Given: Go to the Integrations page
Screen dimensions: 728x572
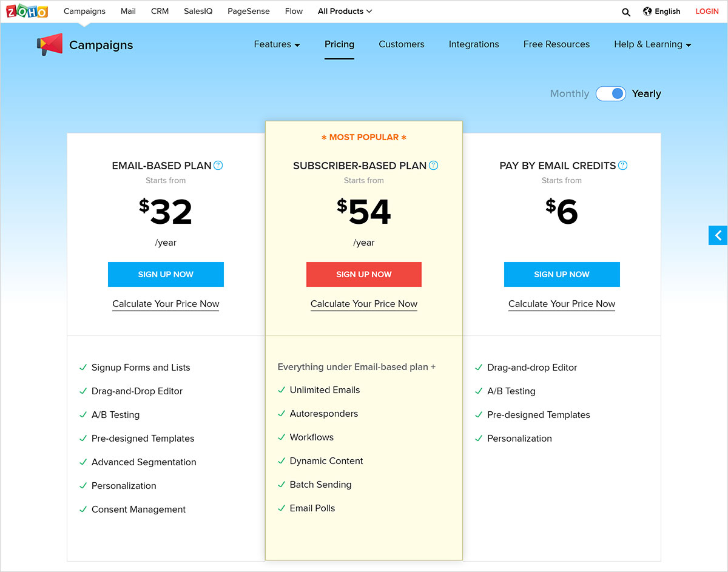Looking at the screenshot, I should 474,44.
